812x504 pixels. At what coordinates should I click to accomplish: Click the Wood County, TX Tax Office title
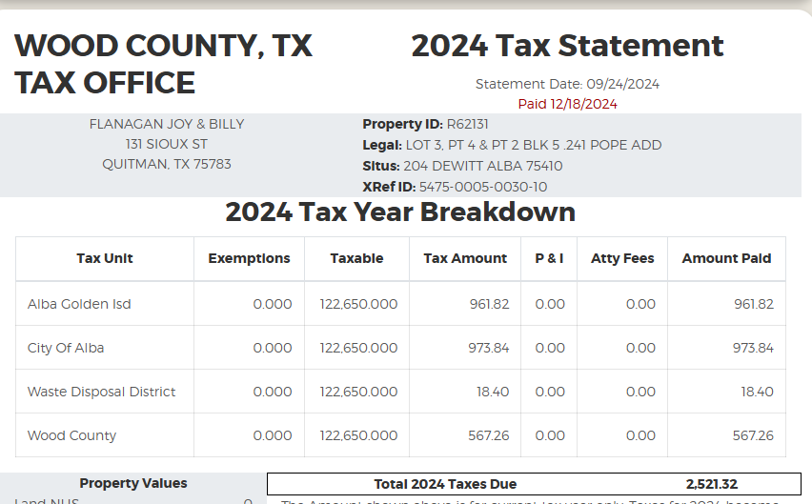click(163, 64)
